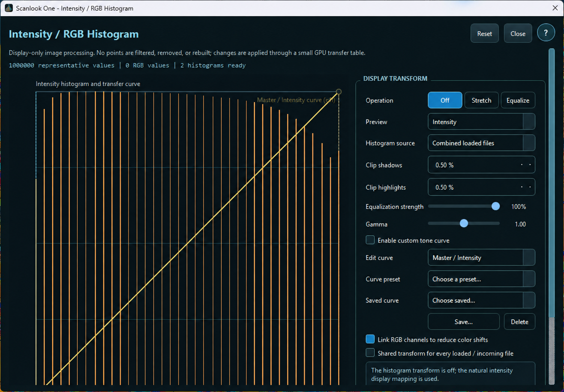Enable custom tone curve checkbox
This screenshot has width=564, height=392.
[x=370, y=240]
